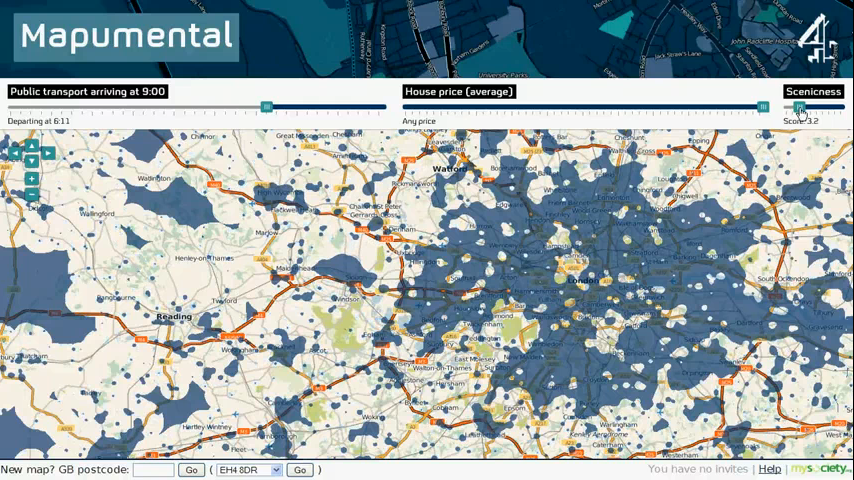This screenshot has width=854, height=480.
Task: Click 'You have no invites' text
Action: 698,469
